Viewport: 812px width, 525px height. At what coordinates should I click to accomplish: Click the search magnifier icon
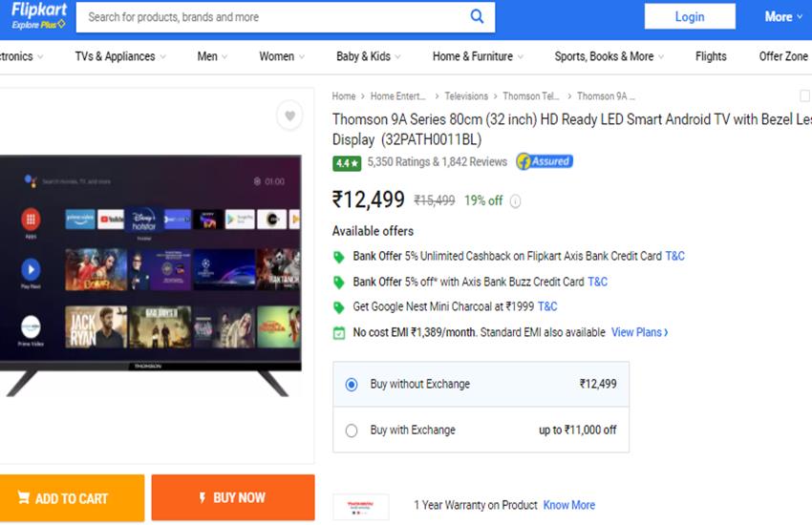click(477, 16)
